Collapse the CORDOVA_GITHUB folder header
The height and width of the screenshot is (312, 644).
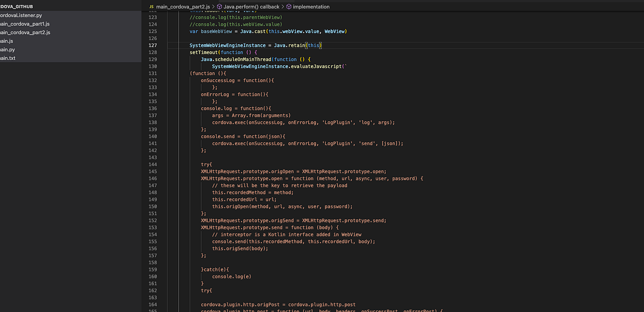19,6
